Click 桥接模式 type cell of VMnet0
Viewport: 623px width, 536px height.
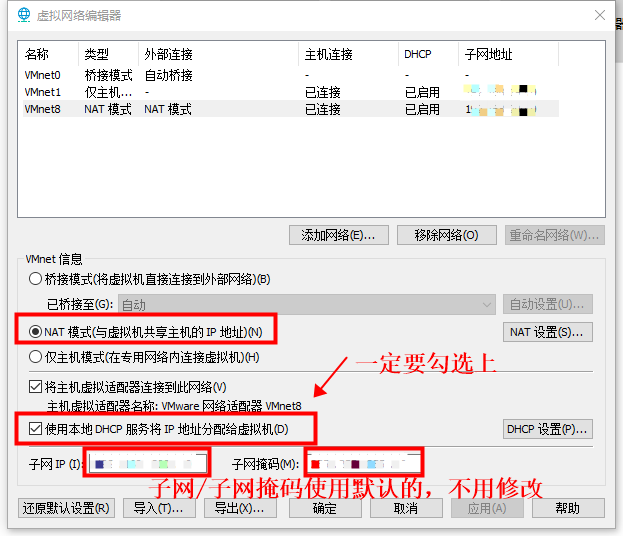tap(108, 75)
